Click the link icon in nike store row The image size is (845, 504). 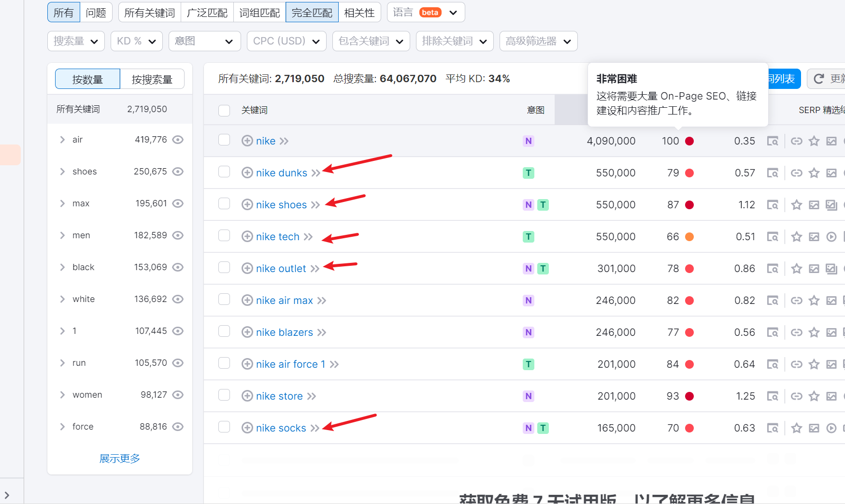pos(797,396)
